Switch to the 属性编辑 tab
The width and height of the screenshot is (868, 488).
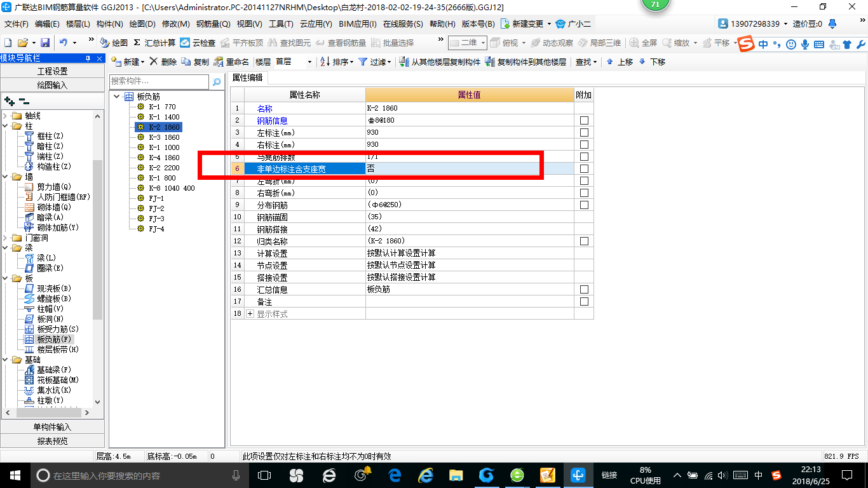click(248, 78)
